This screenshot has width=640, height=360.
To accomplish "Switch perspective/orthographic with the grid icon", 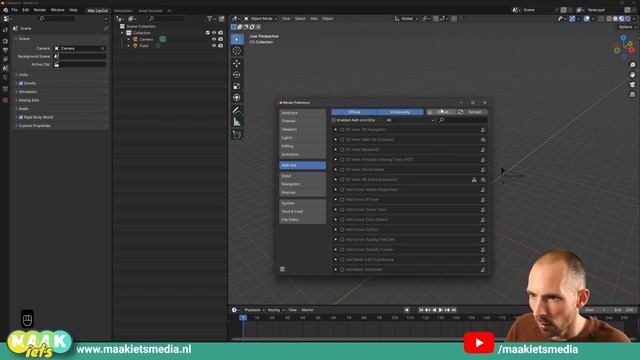I will [x=632, y=94].
